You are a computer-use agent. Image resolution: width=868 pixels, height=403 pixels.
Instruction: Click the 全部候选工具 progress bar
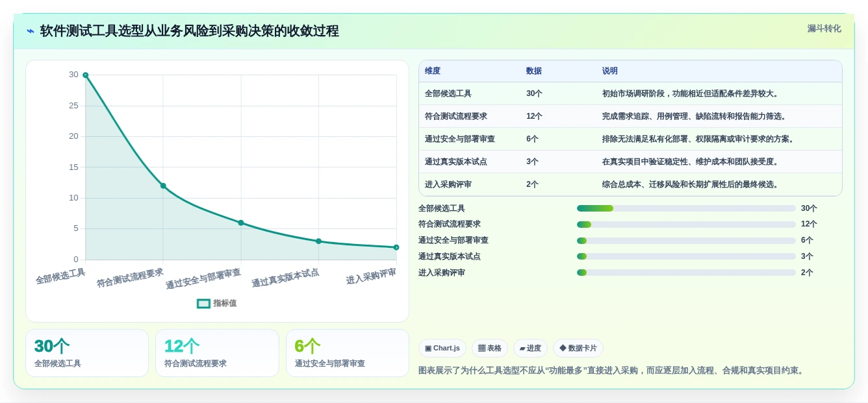[686, 208]
